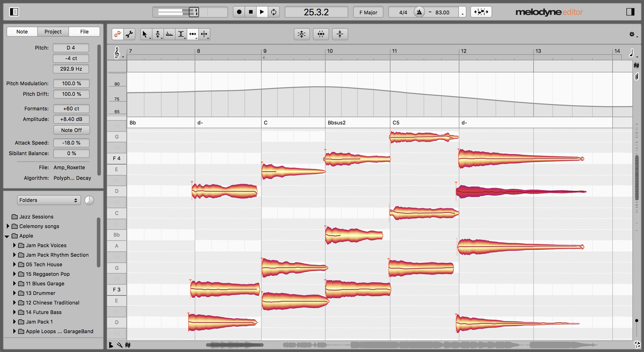
Task: Select the note separation tool
Action: [x=204, y=33]
